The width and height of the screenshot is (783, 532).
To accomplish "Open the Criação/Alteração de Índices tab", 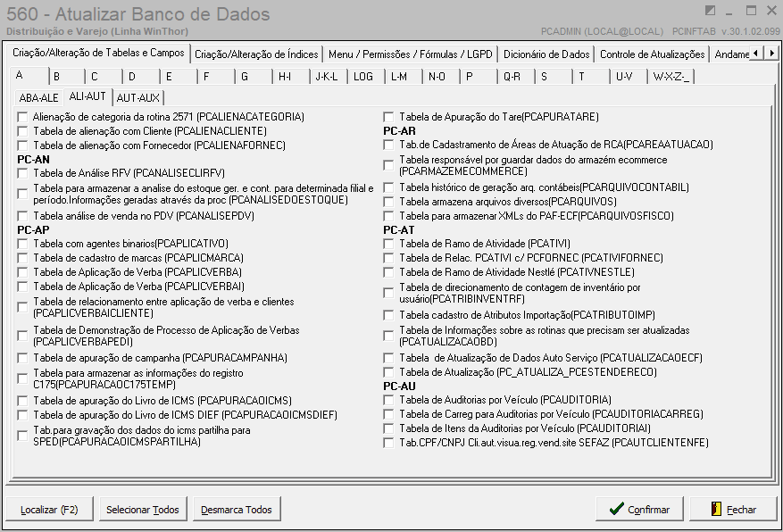I will pyautogui.click(x=255, y=54).
